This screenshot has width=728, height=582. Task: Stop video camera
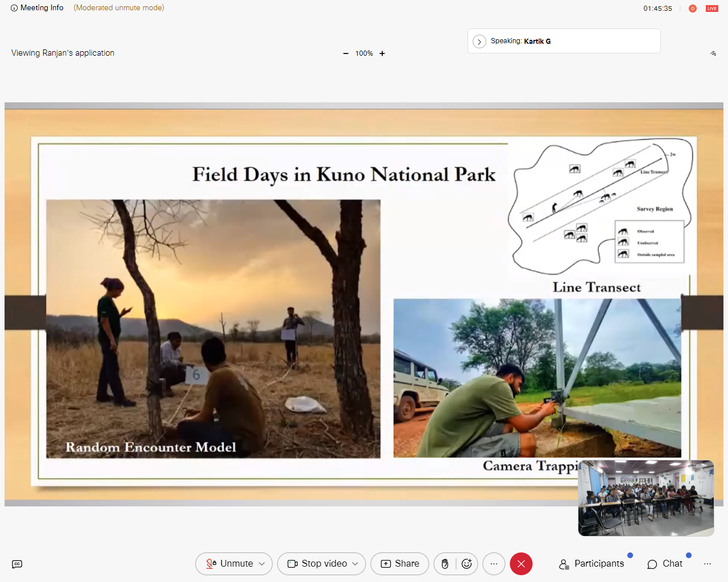point(317,564)
